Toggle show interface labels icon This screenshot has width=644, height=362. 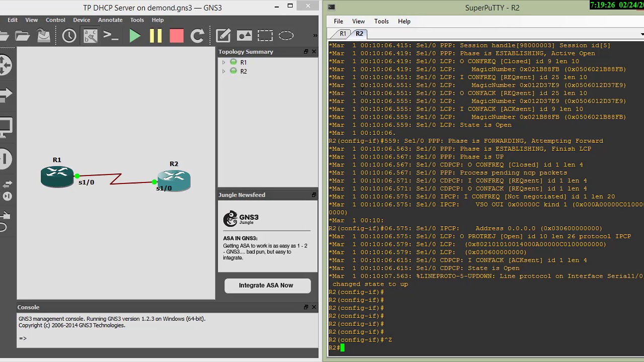[90, 36]
